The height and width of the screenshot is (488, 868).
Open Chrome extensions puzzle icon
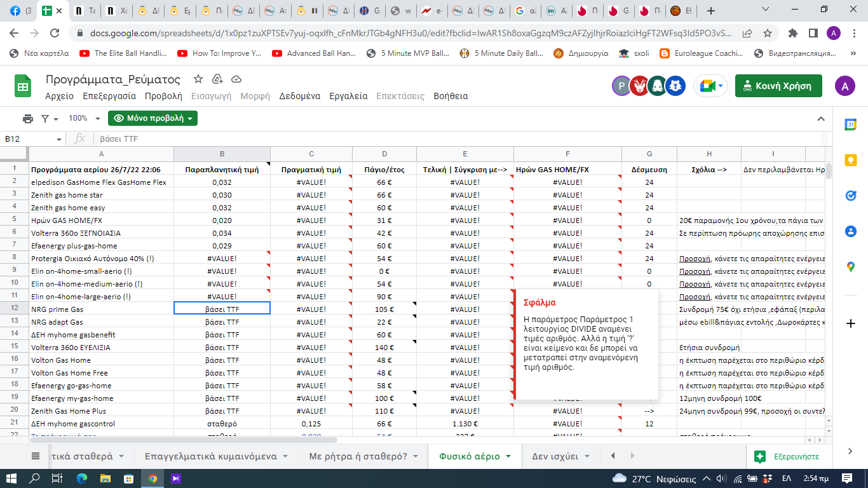point(792,33)
